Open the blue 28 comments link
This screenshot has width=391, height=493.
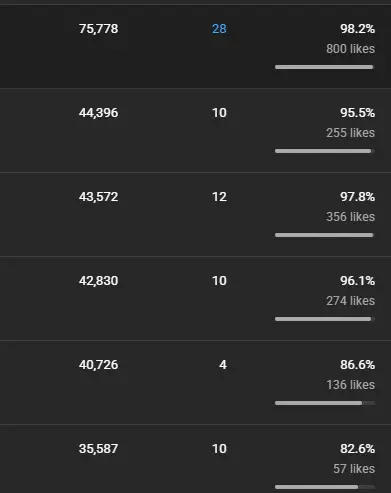coord(219,29)
